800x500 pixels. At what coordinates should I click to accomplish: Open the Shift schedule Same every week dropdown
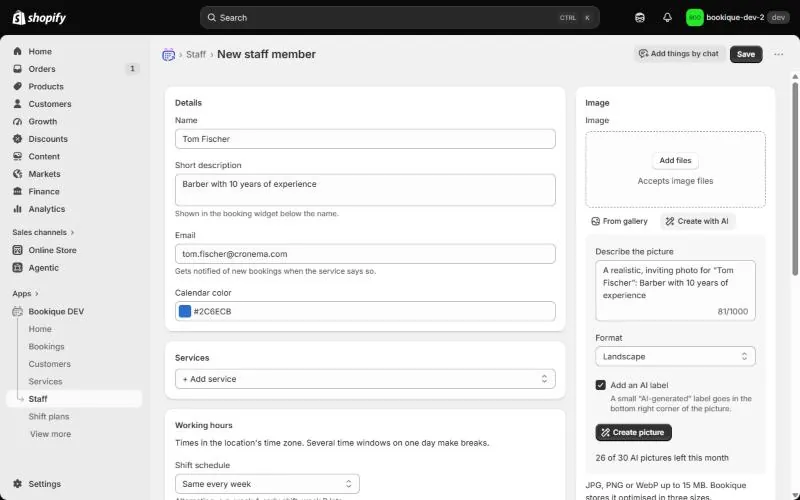click(x=267, y=484)
